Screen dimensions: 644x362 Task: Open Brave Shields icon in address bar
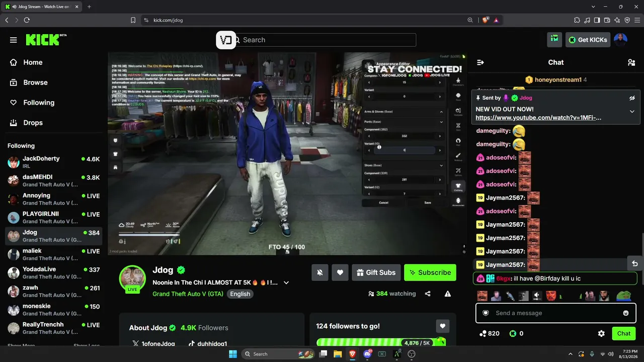pos(485,20)
